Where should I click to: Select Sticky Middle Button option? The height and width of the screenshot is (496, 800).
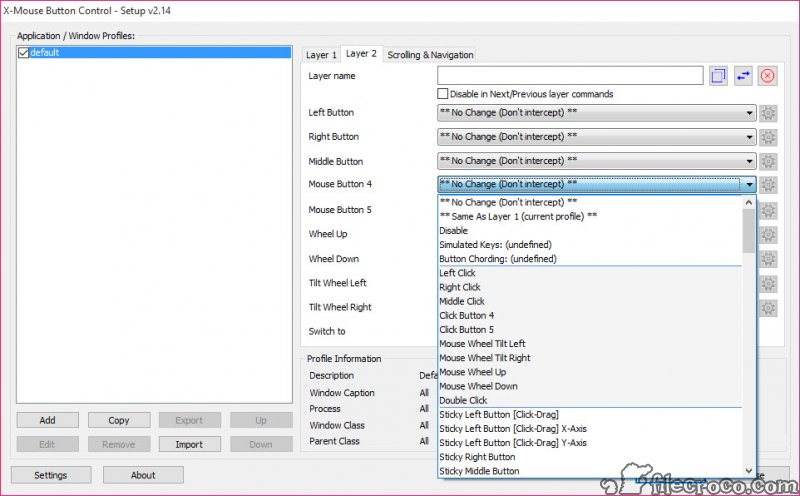point(590,471)
